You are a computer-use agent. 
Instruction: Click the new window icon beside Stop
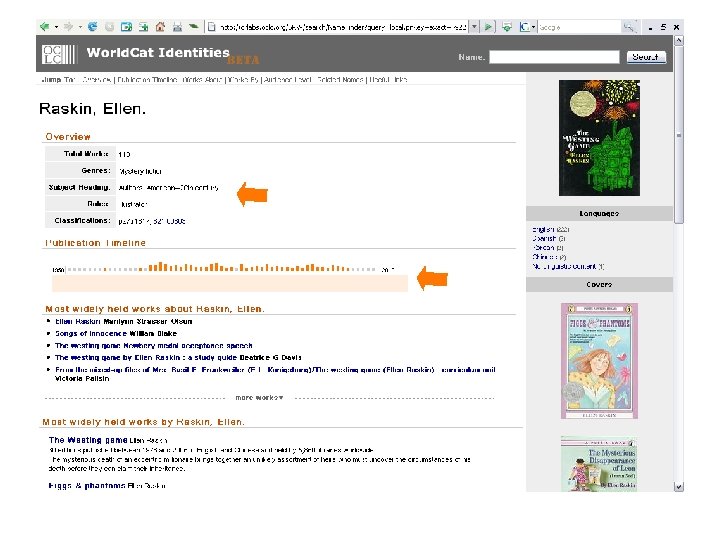click(x=126, y=27)
